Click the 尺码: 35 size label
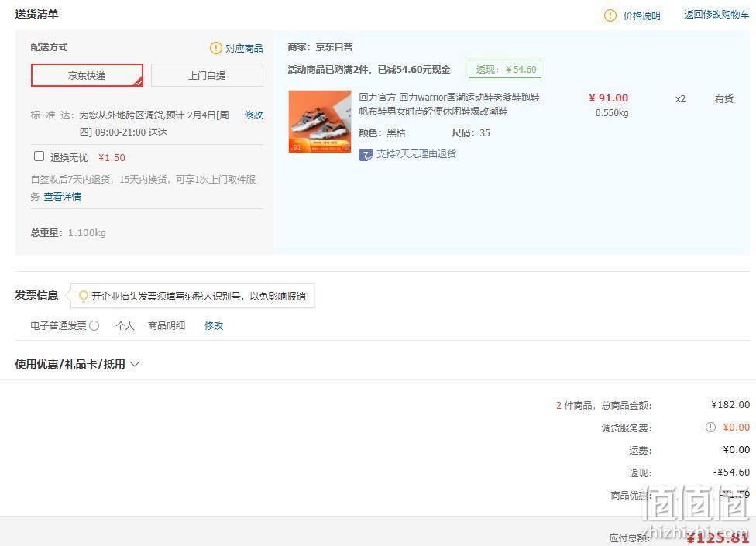 (471, 133)
